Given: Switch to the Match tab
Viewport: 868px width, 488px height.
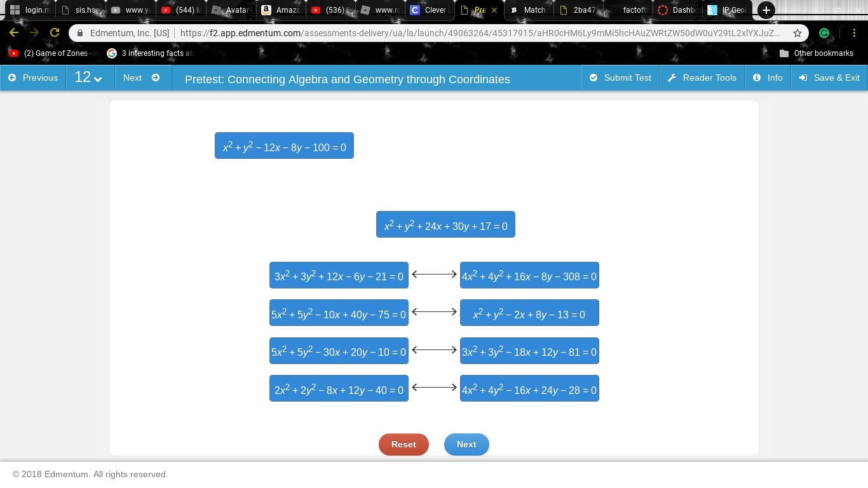Looking at the screenshot, I should [x=529, y=10].
